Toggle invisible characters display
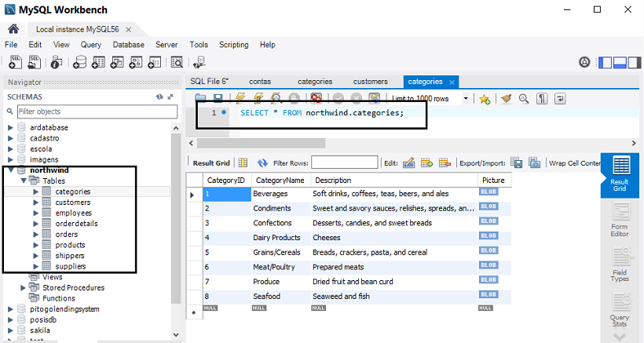This screenshot has width=644, height=343. click(x=542, y=99)
